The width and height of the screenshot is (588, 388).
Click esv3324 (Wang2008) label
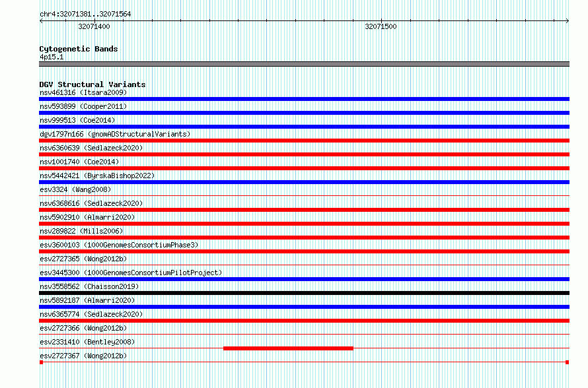click(x=75, y=189)
